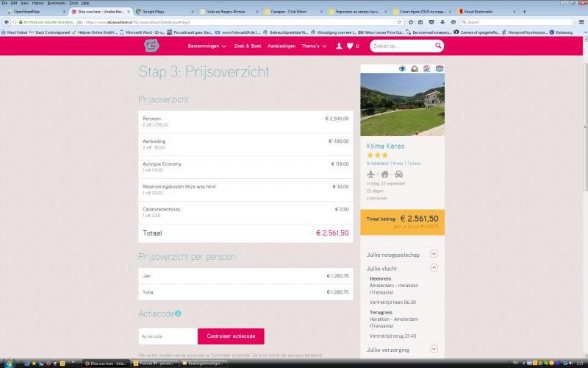Click the search magnifier in site search
588x368 pixels.
(438, 46)
